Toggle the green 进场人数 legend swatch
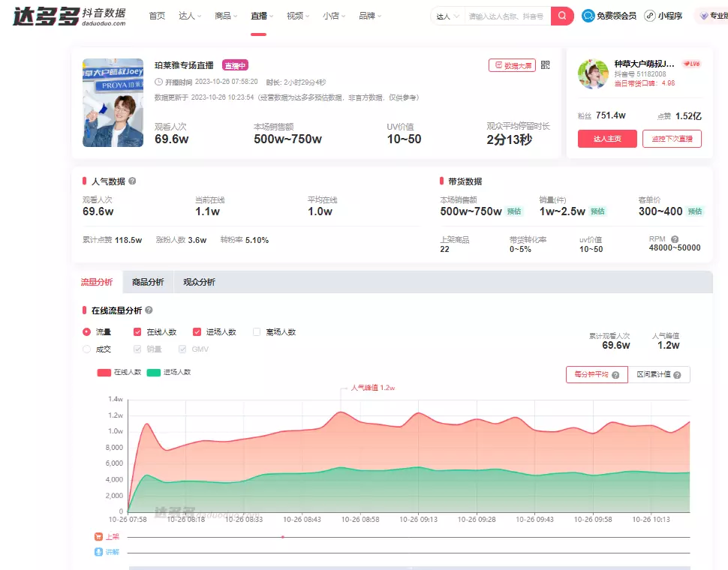The height and width of the screenshot is (570, 728). [x=153, y=372]
